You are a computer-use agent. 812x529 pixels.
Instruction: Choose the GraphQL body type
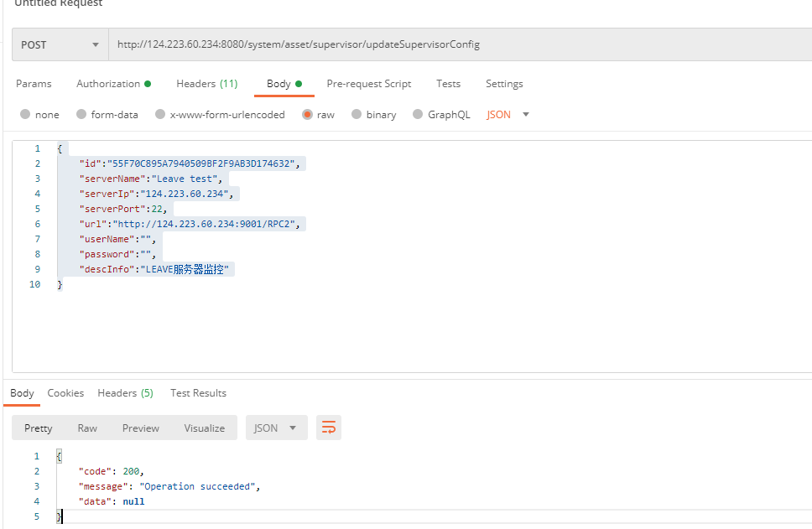click(x=418, y=115)
